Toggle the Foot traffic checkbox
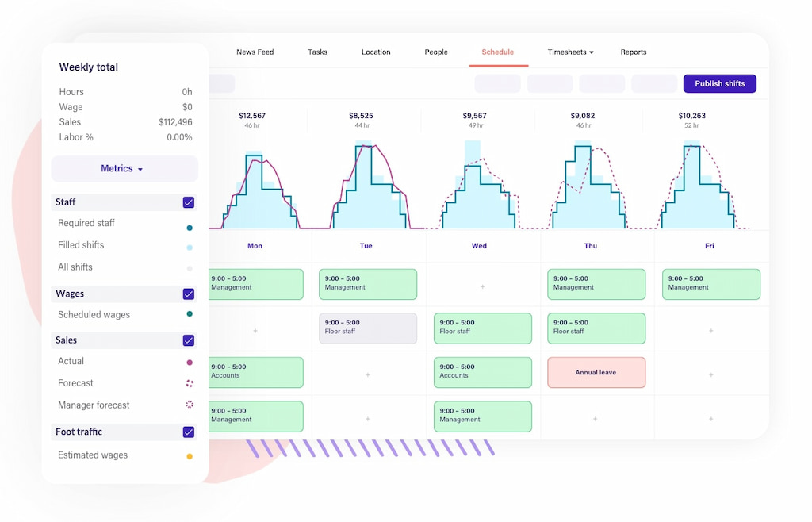 click(189, 432)
